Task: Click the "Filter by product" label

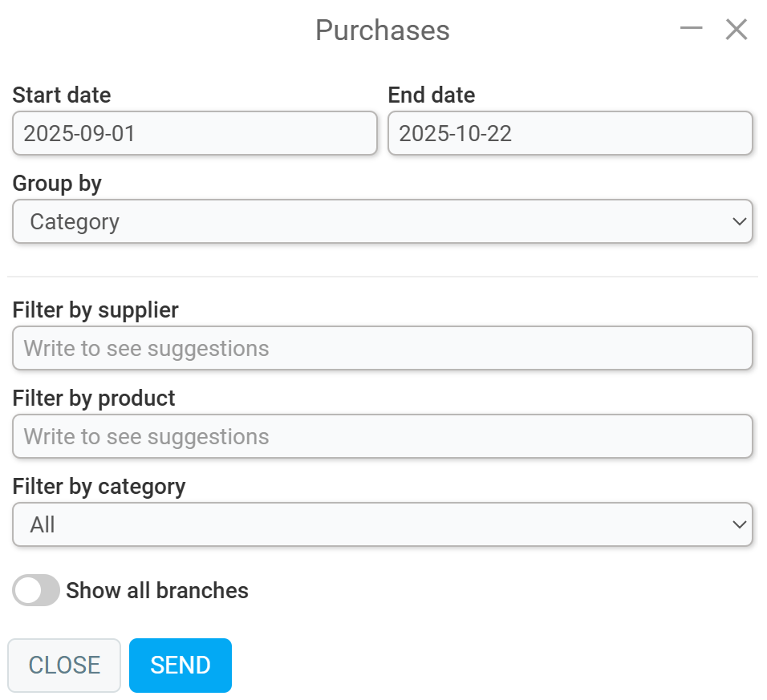Action: point(94,398)
